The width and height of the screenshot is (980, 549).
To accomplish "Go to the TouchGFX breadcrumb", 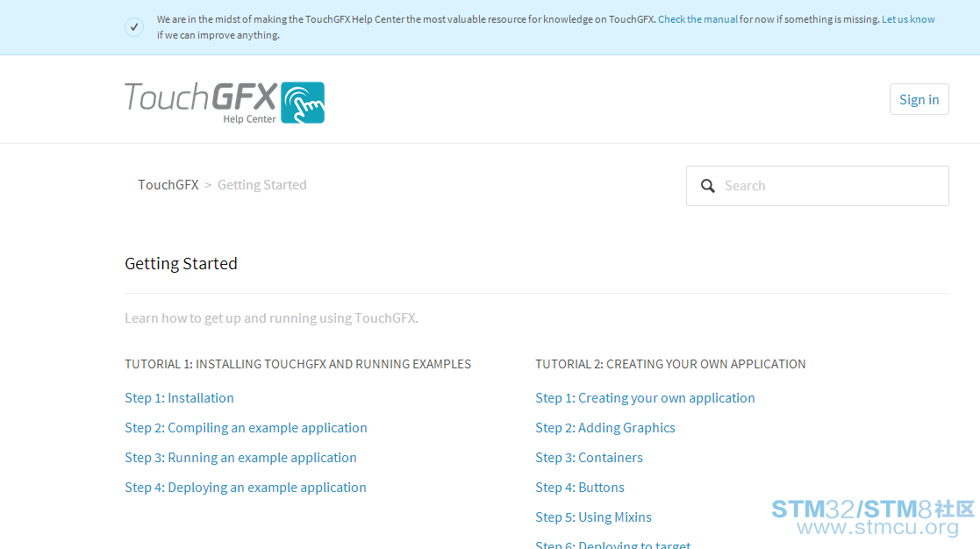I will pyautogui.click(x=168, y=185).
